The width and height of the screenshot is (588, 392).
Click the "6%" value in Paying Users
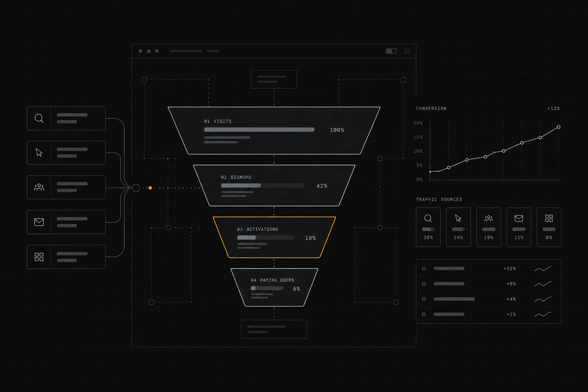click(x=297, y=289)
